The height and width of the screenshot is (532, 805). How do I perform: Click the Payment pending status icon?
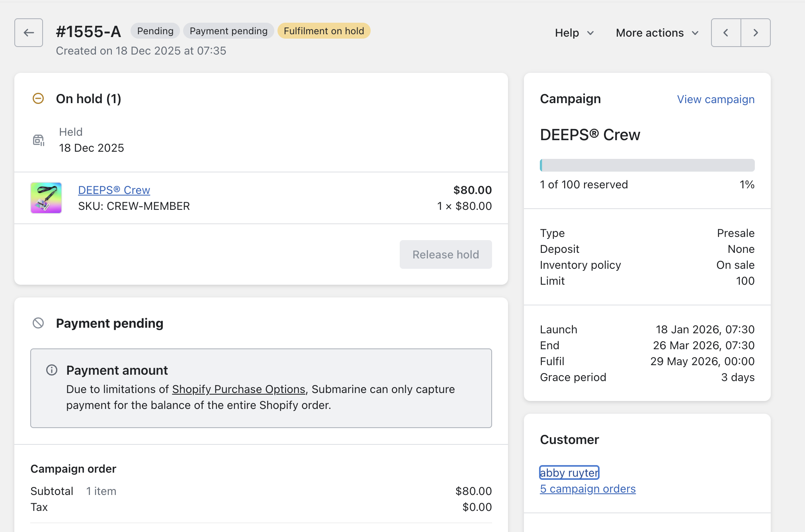coord(38,323)
